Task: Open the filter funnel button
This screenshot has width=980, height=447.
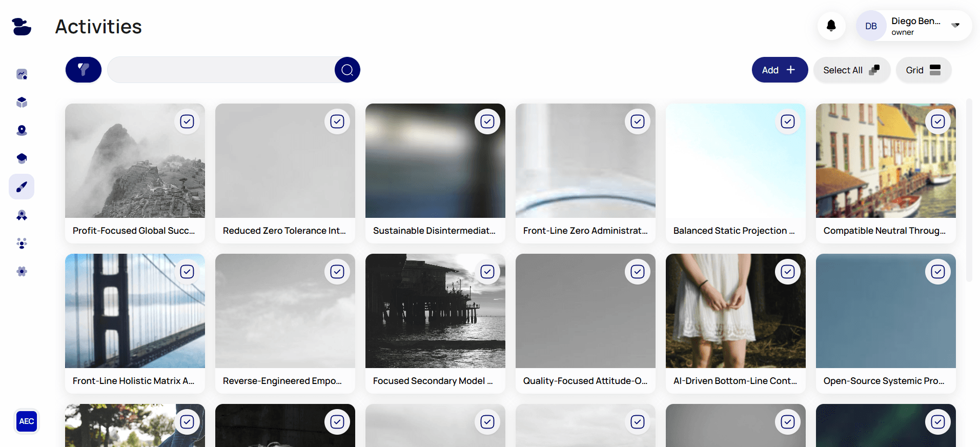Action: [84, 70]
